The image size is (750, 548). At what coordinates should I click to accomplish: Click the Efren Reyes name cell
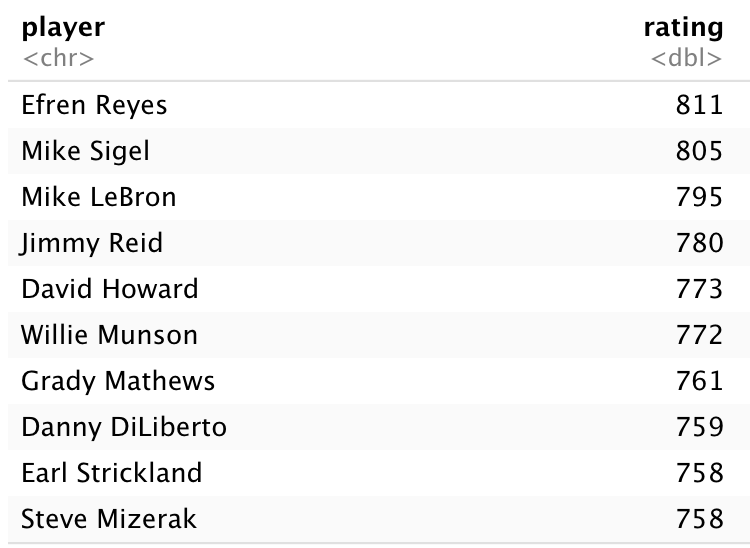click(x=94, y=105)
